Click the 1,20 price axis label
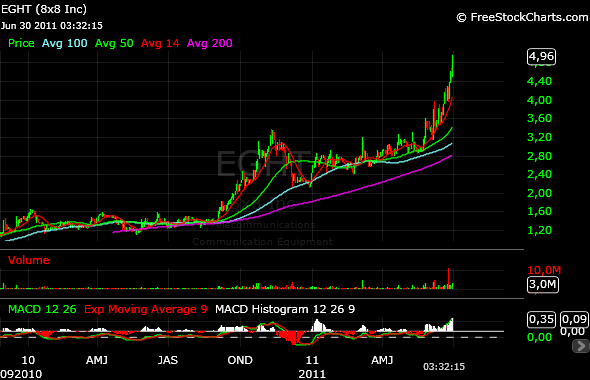This screenshot has height=380, width=590. pos(539,230)
